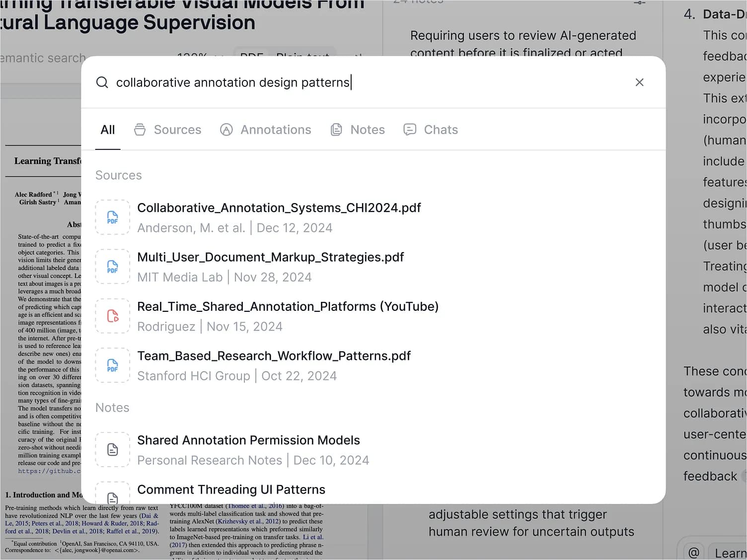
Task: Open Multi_User_Document_Markup_Strategies.pdf from results
Action: (270, 257)
